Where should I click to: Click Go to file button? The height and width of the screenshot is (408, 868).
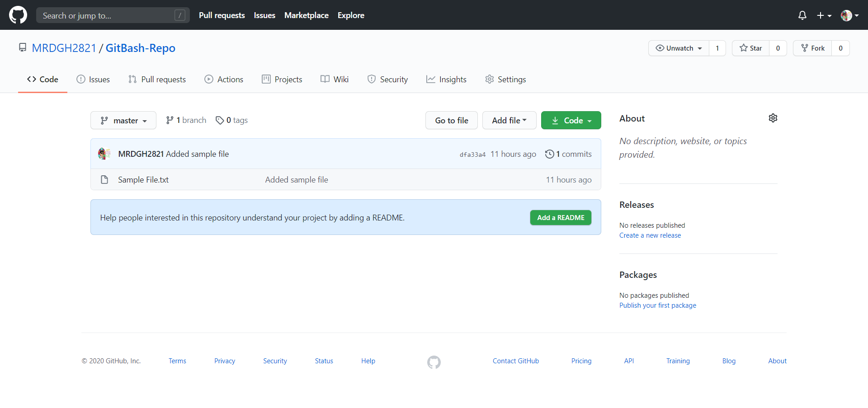tap(452, 120)
